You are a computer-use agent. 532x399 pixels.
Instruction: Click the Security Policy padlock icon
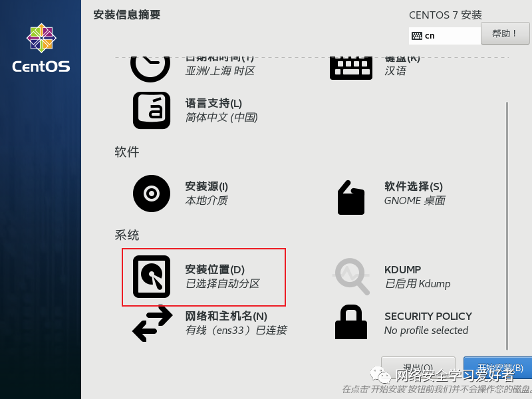tap(351, 322)
